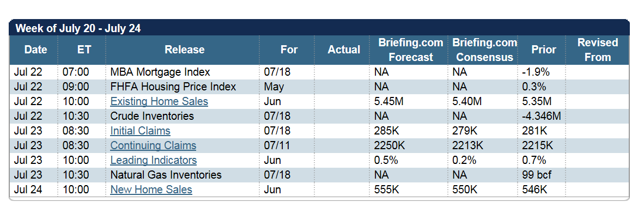Click the Prior column header
Image resolution: width=644 pixels, height=214 pixels.
[x=544, y=50]
